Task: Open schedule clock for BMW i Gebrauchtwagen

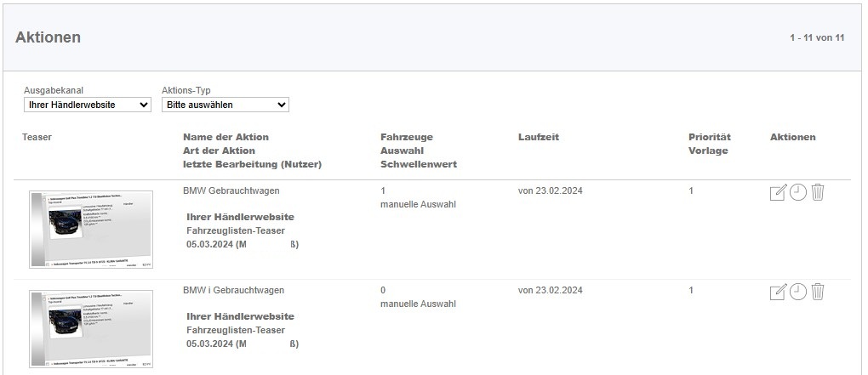Action: tap(797, 293)
